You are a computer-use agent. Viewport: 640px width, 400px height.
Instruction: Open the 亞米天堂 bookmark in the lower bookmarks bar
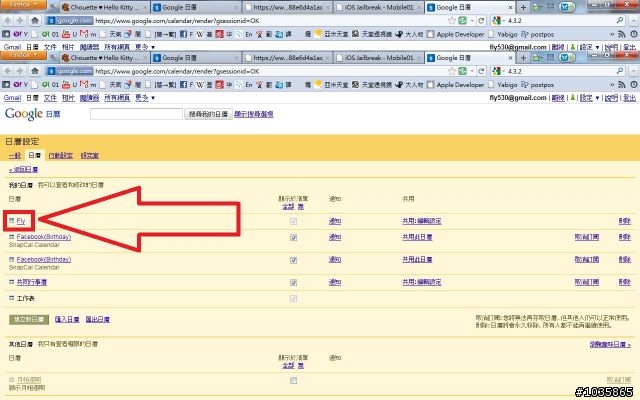[331, 85]
